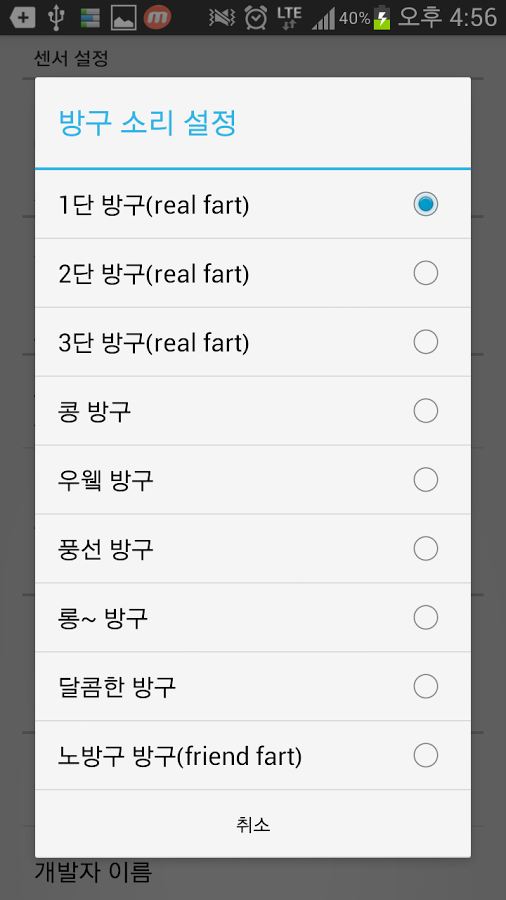Viewport: 506px width, 900px height.
Task: Select the 1단 방구(real fart) radio button
Action: (426, 204)
